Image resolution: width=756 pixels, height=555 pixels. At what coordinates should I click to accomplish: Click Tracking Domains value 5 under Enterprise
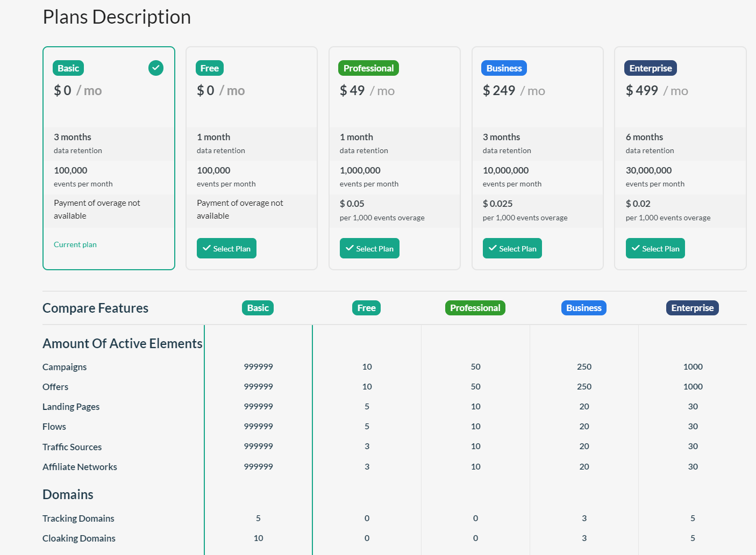pos(693,518)
